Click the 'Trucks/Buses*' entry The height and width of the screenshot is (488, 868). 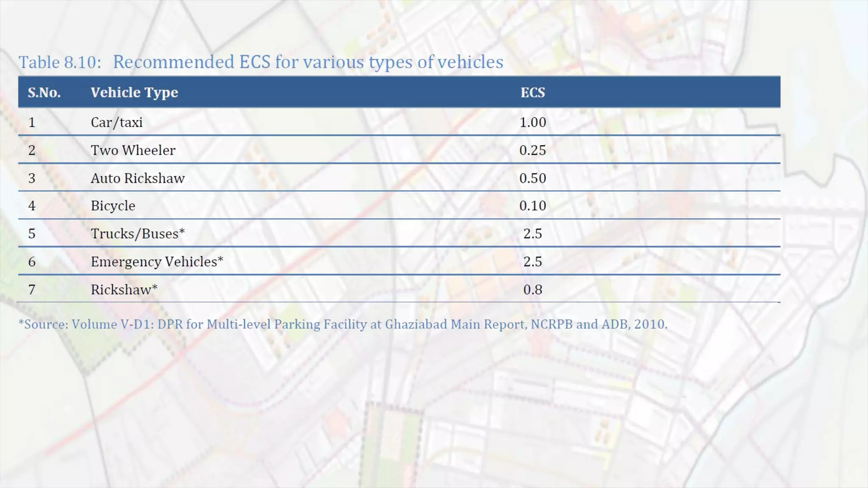[x=138, y=234]
